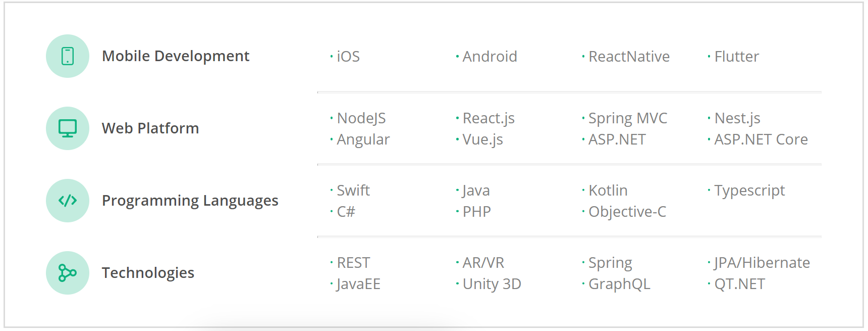This screenshot has height=331, width=868.
Task: Click the Programming Languages code icon
Action: click(68, 201)
